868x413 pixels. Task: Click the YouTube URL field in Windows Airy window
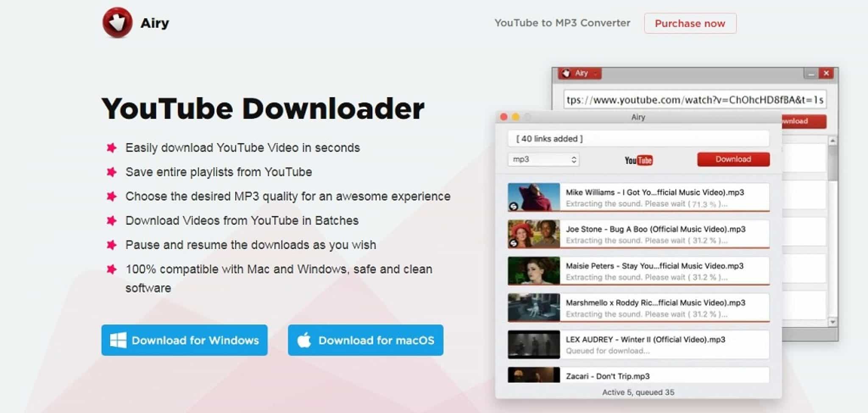click(695, 100)
